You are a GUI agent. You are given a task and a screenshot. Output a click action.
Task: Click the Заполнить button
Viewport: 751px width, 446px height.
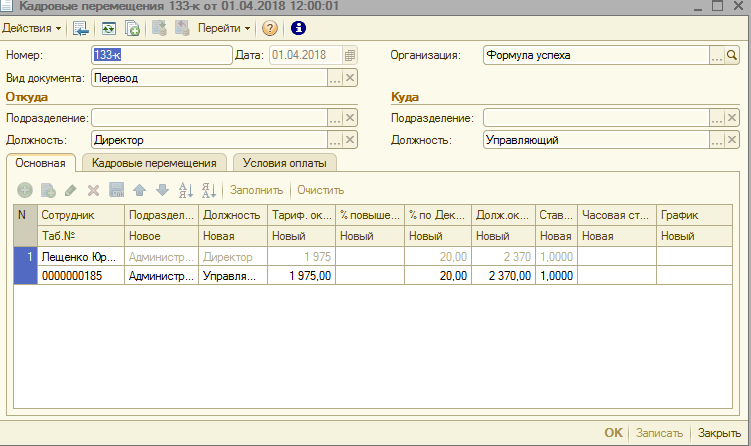click(256, 190)
